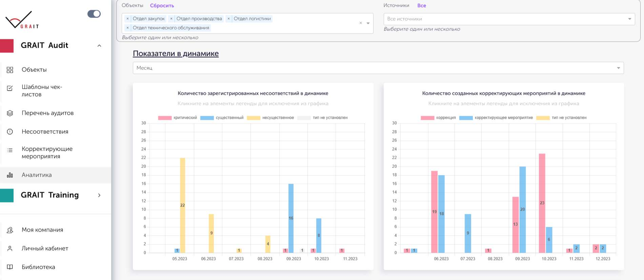Click the Сбросить link for objects
The image size is (644, 280).
162,5
